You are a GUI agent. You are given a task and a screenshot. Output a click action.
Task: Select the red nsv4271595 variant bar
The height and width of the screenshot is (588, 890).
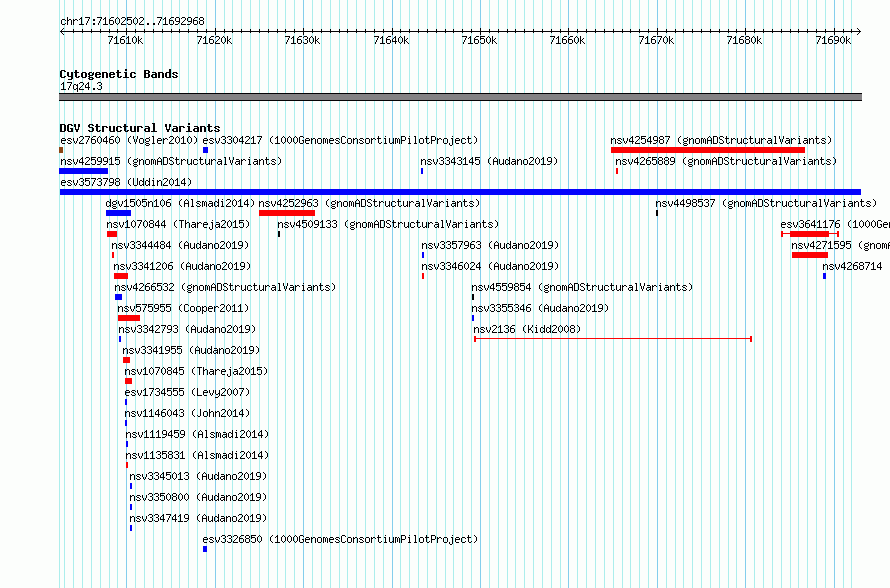(x=810, y=255)
